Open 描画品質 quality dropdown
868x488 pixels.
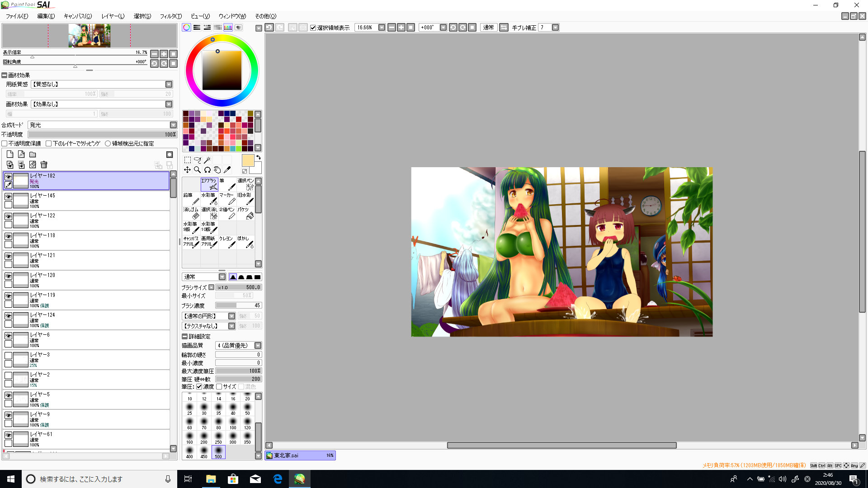tap(258, 346)
